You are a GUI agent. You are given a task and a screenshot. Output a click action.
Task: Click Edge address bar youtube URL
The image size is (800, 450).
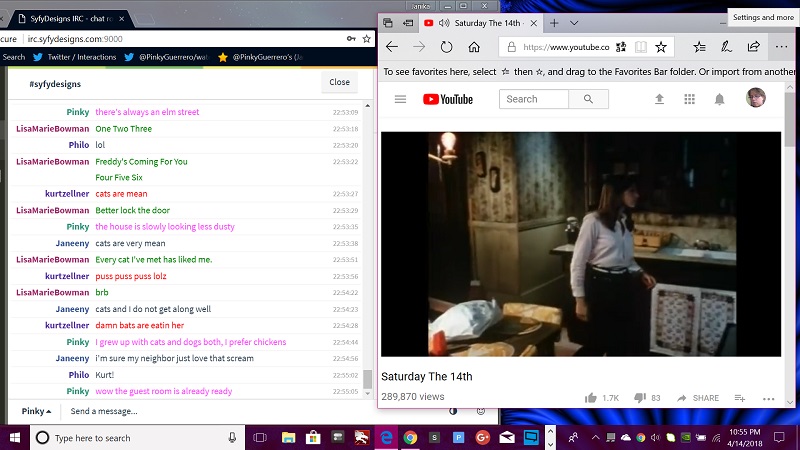(566, 47)
